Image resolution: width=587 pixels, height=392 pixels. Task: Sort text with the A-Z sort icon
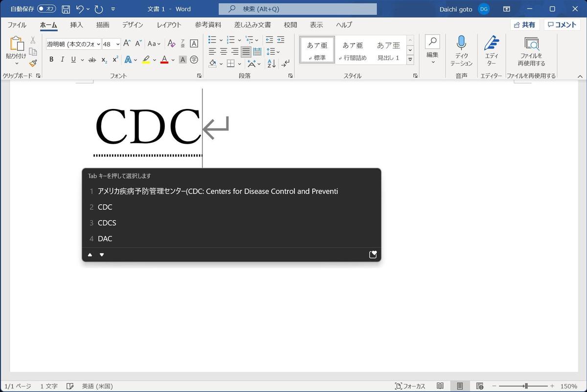[271, 63]
